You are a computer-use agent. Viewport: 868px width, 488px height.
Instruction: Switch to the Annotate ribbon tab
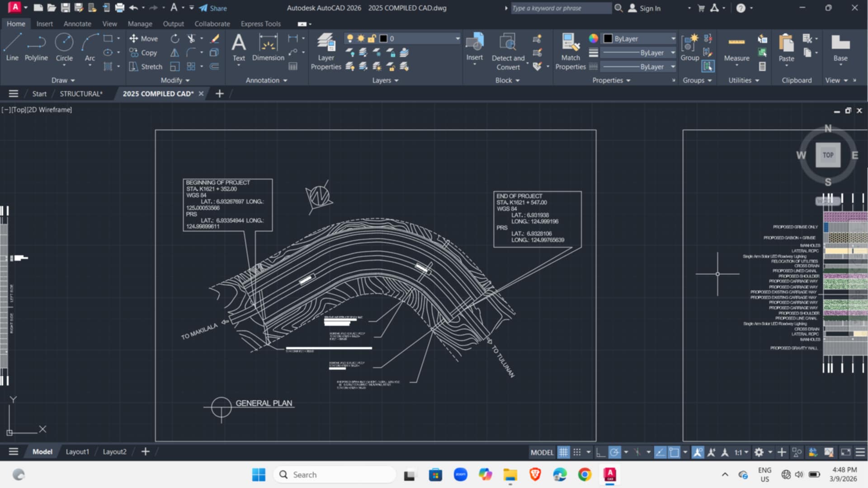(77, 23)
